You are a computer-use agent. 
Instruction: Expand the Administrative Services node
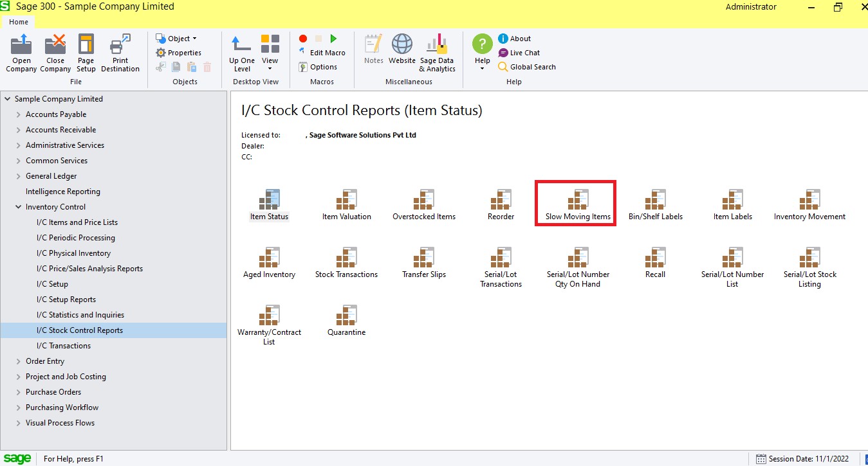pyautogui.click(x=19, y=145)
